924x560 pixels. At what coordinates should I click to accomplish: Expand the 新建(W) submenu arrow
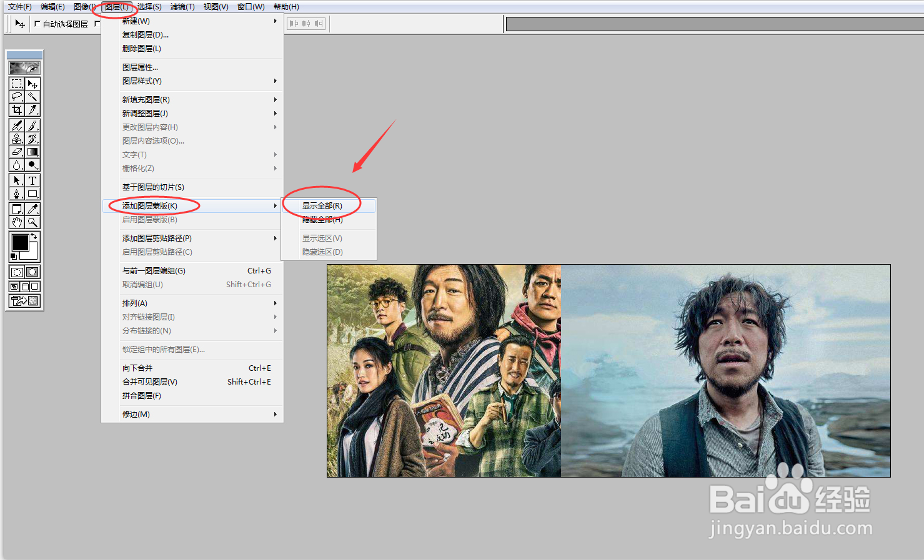(275, 21)
